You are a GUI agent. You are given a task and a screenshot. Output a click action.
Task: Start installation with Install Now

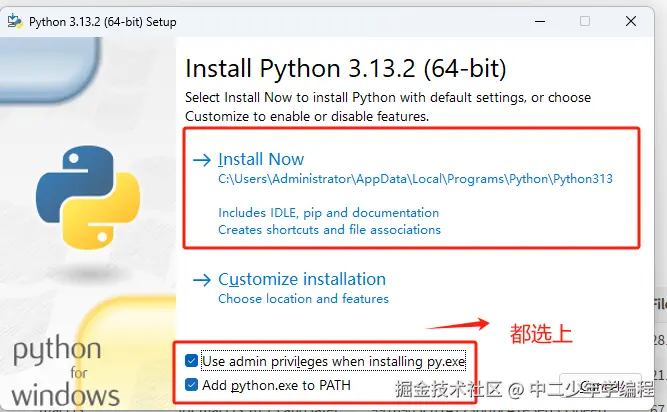[x=261, y=159]
